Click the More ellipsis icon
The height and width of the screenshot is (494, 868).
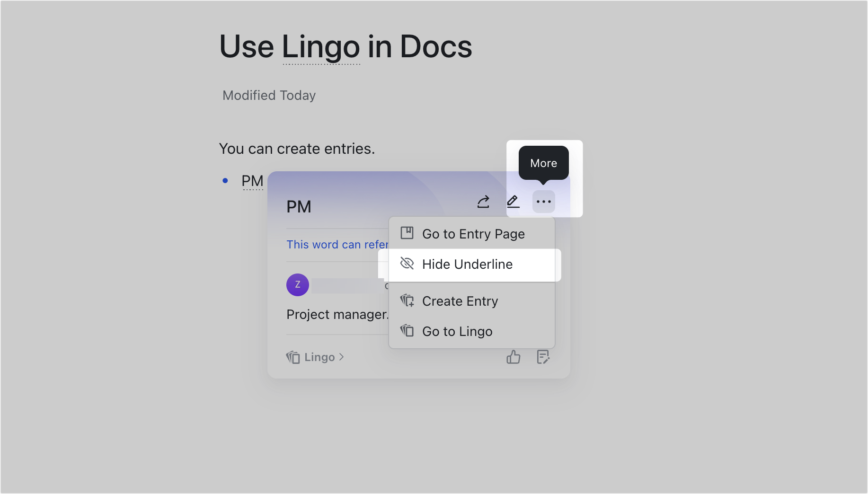click(543, 201)
